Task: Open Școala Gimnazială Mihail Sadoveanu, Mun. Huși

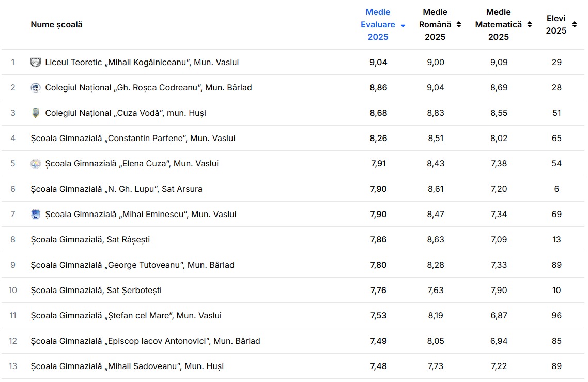Action: [x=127, y=366]
